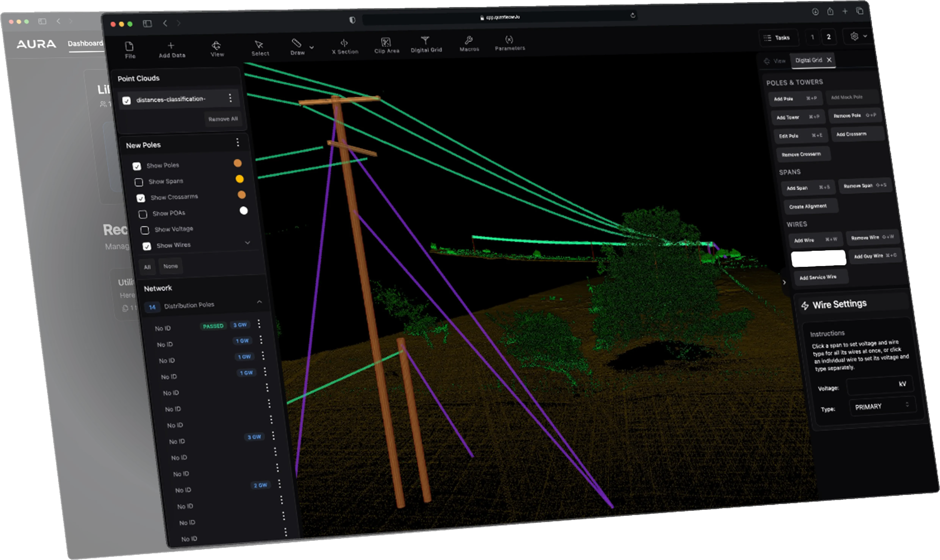Open the wire Type PRIMARY dropdown
Screen dimensions: 940x560
pyautogui.click(x=882, y=406)
